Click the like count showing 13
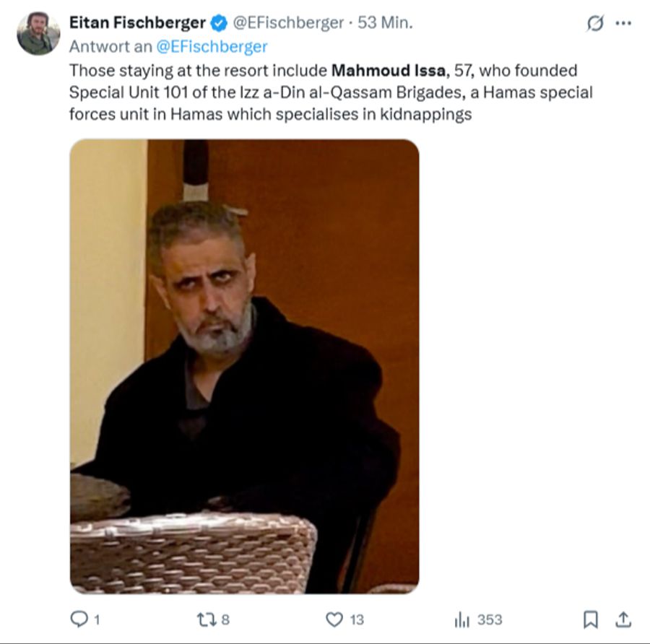Image resolution: width=650 pixels, height=644 pixels. (x=357, y=620)
